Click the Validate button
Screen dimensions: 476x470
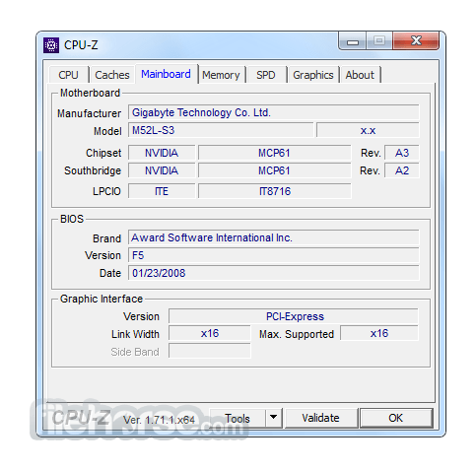(x=320, y=418)
